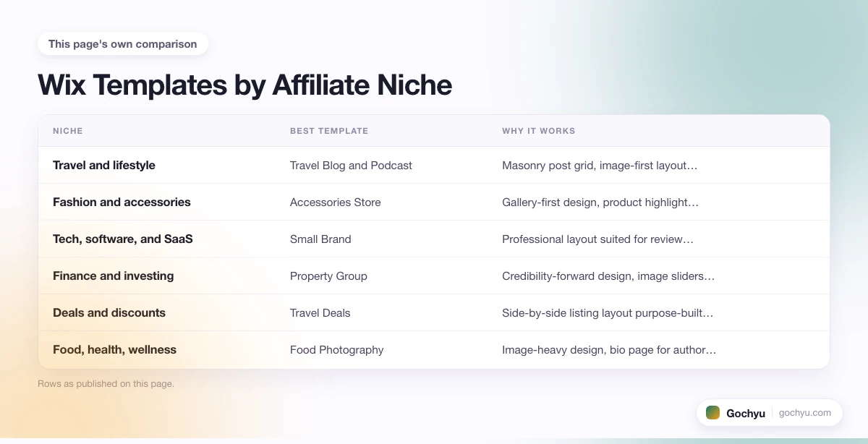Image resolution: width=868 pixels, height=444 pixels.
Task: Select the 'Finance and investing' cell
Action: 114,276
